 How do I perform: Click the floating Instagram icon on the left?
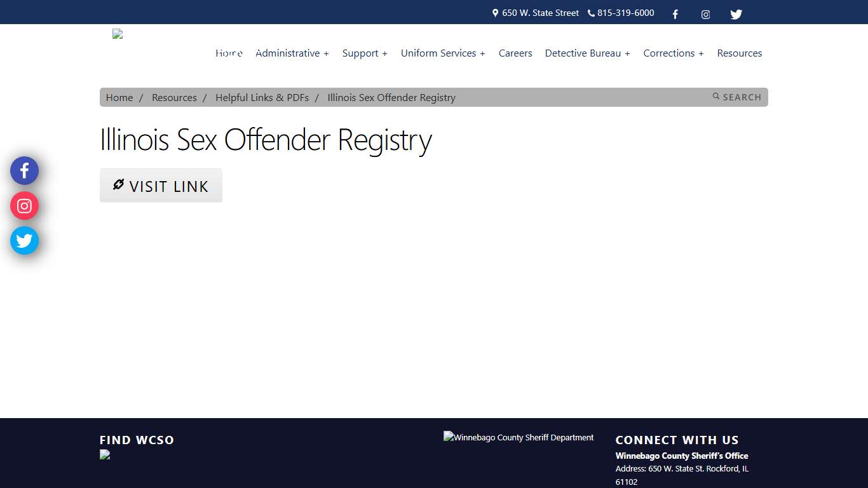click(24, 205)
